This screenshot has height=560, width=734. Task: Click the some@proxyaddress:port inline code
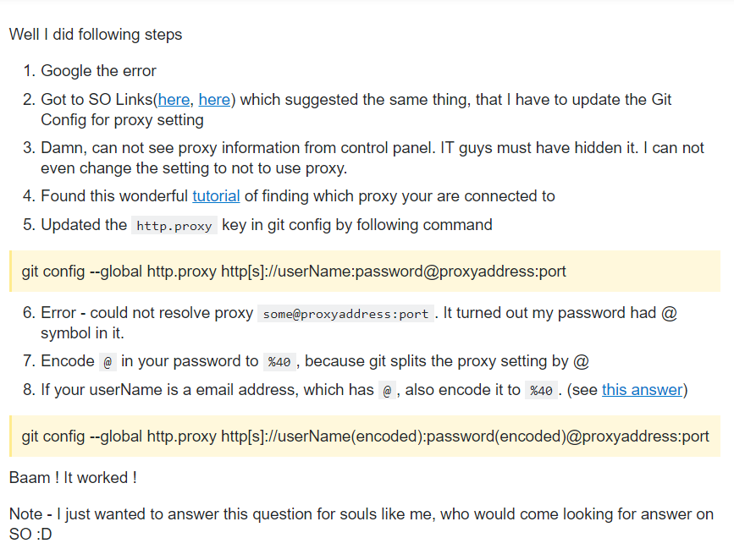[345, 314]
